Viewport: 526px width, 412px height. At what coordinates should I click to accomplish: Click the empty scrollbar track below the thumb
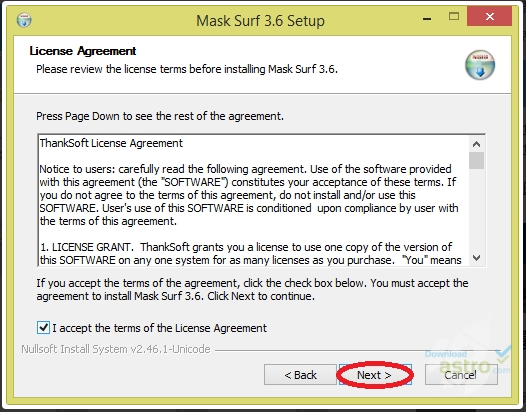[476, 210]
